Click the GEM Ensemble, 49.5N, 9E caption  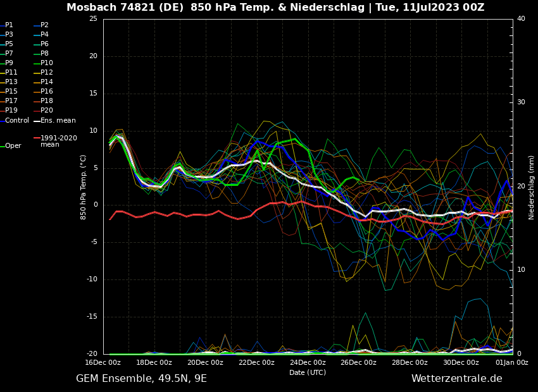141,379
